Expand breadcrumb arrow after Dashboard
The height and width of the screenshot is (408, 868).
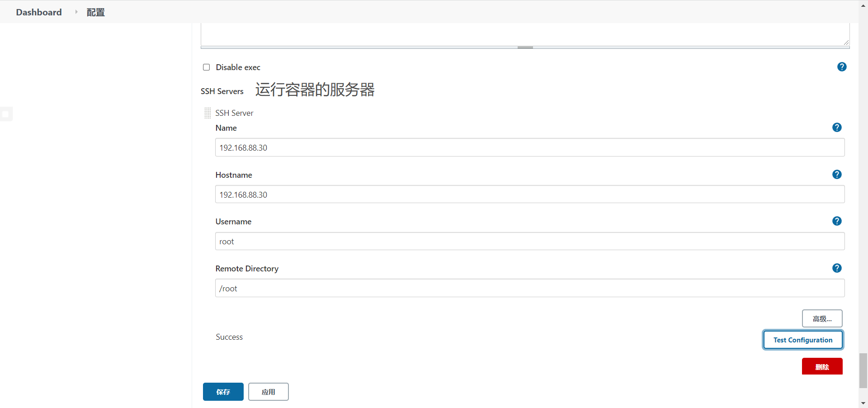pos(76,12)
